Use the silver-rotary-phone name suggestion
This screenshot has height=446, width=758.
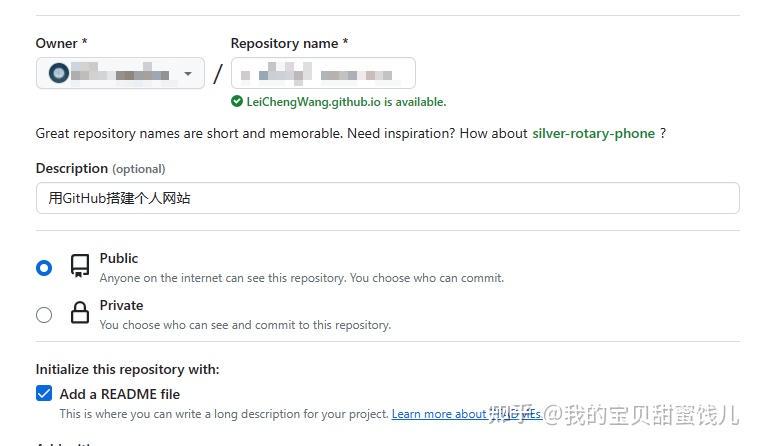coord(594,133)
